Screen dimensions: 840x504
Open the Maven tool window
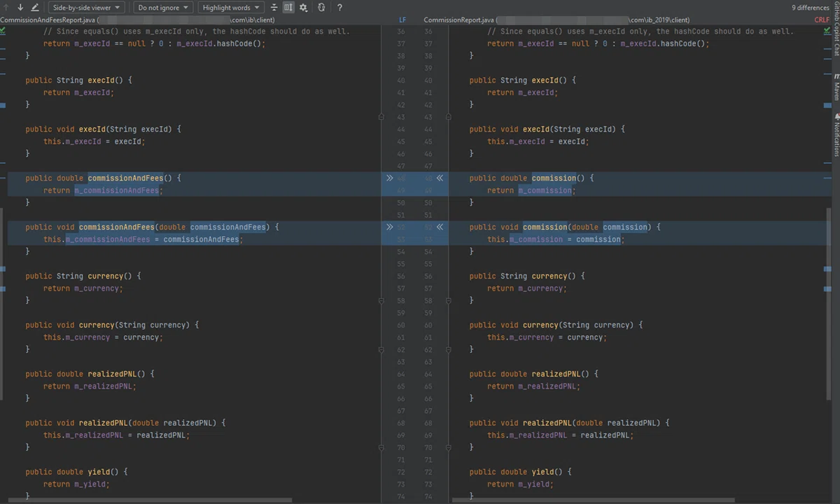(x=836, y=87)
